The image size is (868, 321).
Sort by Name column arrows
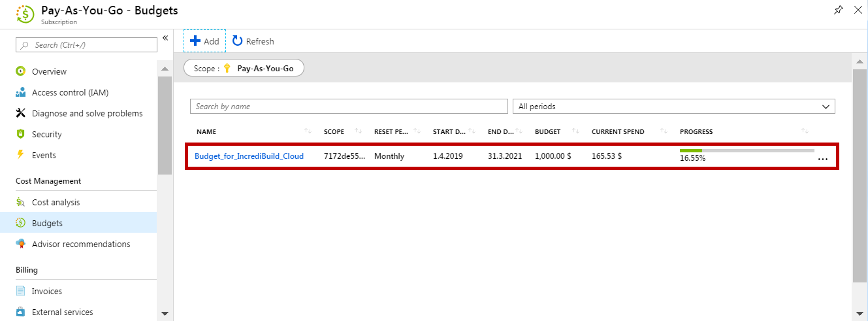click(x=308, y=131)
